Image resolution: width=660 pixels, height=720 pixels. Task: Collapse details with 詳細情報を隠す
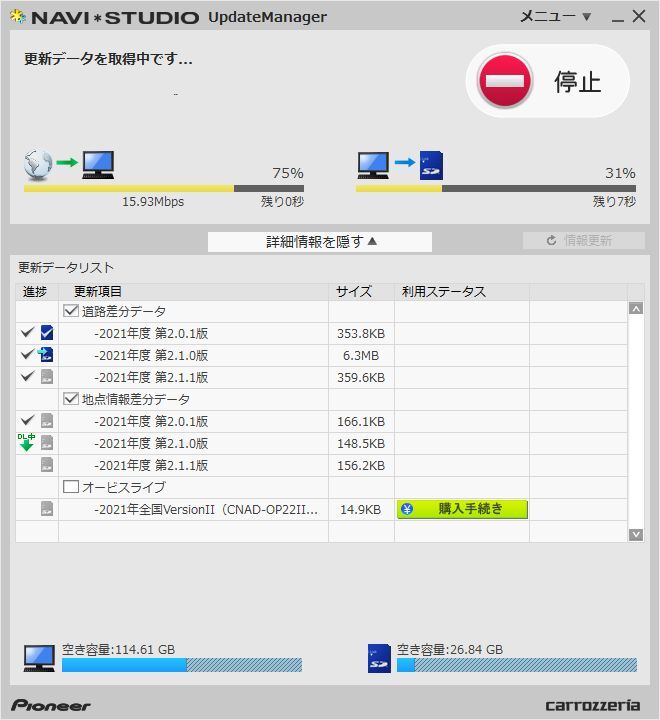tap(320, 242)
